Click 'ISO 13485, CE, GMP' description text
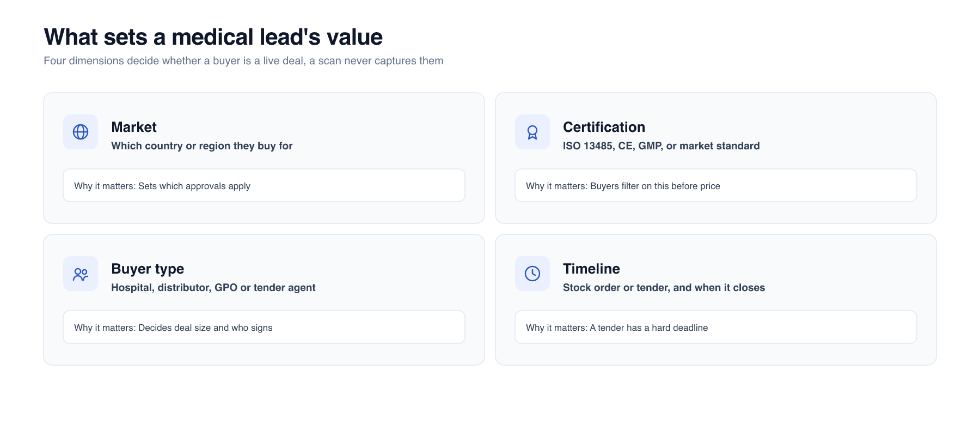Screen dimensions: 980x436 click(x=661, y=146)
